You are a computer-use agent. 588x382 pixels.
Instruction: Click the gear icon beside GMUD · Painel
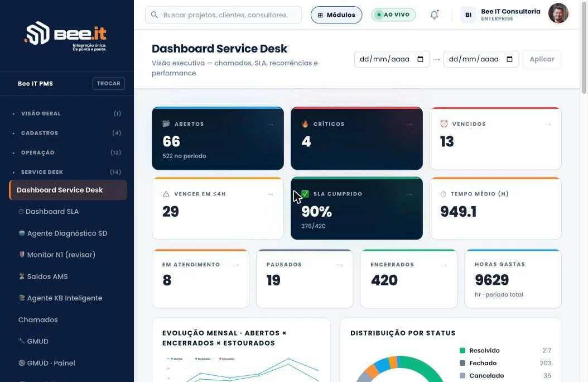click(x=22, y=363)
